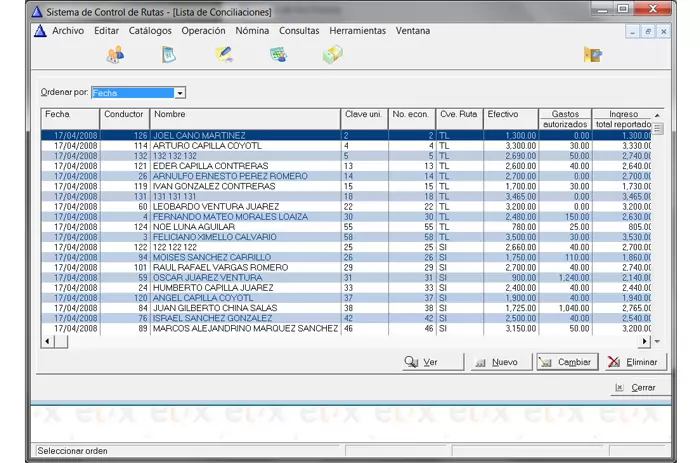Open the Nómina menu
Image resolution: width=700 pixels, height=463 pixels.
pyautogui.click(x=252, y=31)
